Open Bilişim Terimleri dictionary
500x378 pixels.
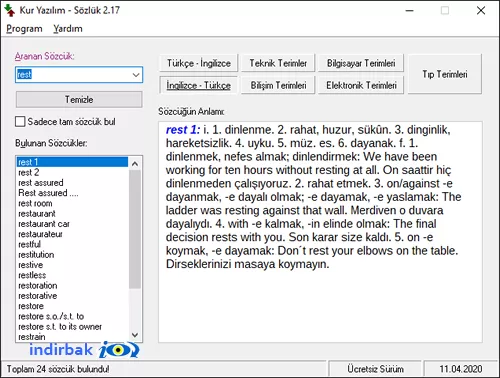click(x=278, y=85)
